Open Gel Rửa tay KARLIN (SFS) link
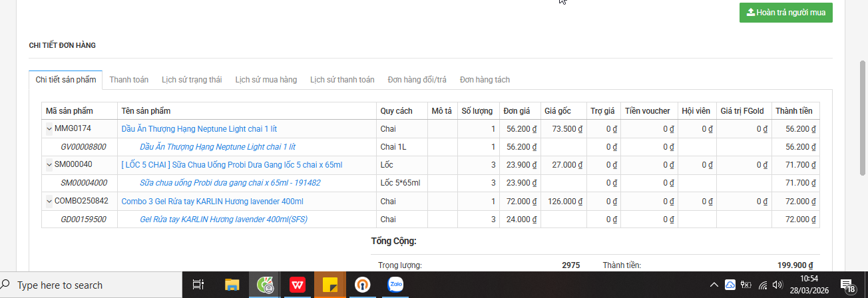The width and height of the screenshot is (868, 298). point(224,219)
